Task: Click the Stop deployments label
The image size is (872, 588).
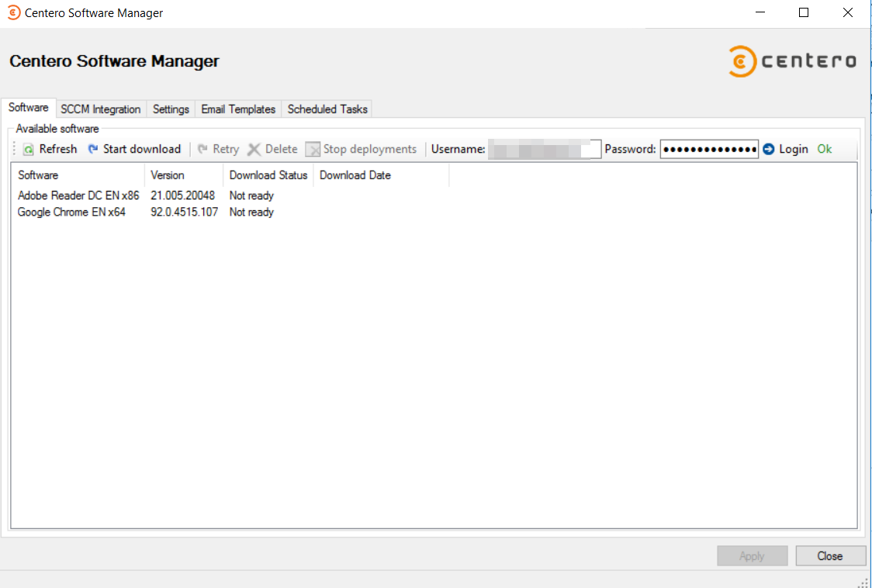Action: click(x=370, y=149)
